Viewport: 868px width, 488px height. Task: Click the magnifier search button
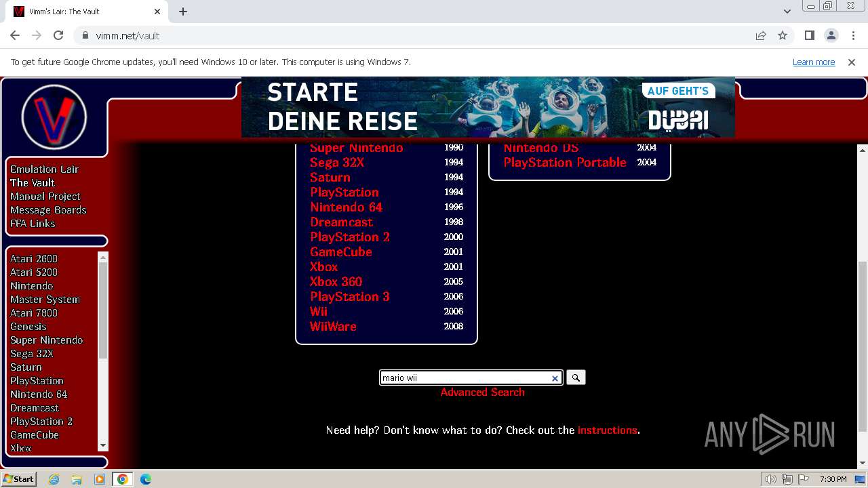pos(576,378)
